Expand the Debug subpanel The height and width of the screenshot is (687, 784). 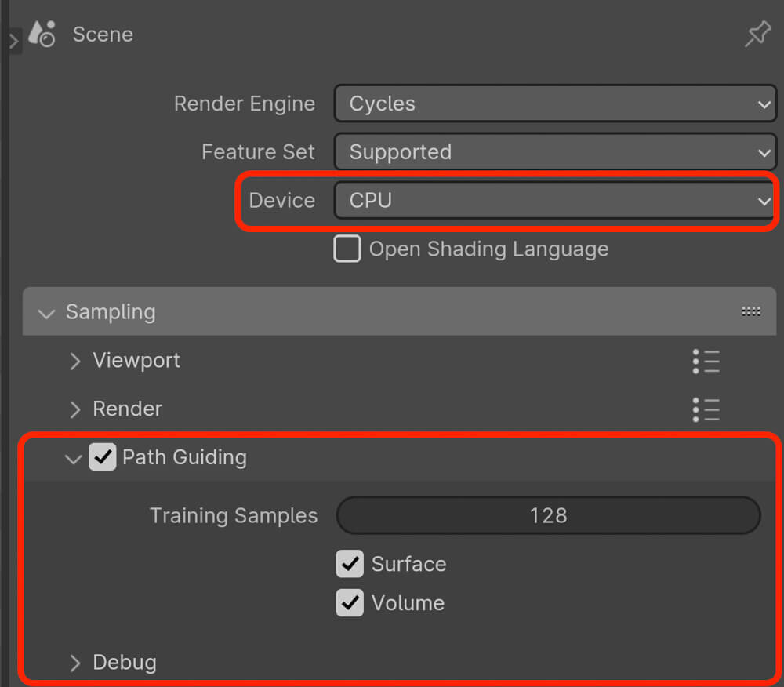point(124,663)
